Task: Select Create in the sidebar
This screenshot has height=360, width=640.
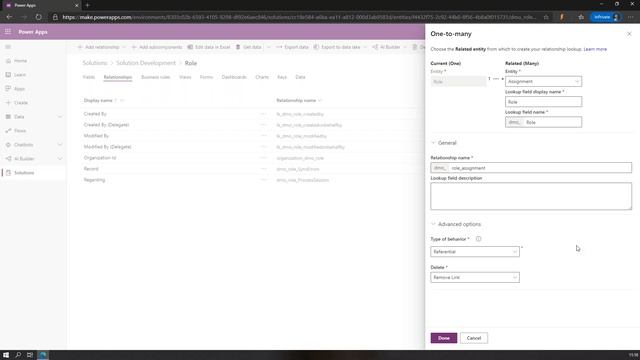Action: (20, 103)
